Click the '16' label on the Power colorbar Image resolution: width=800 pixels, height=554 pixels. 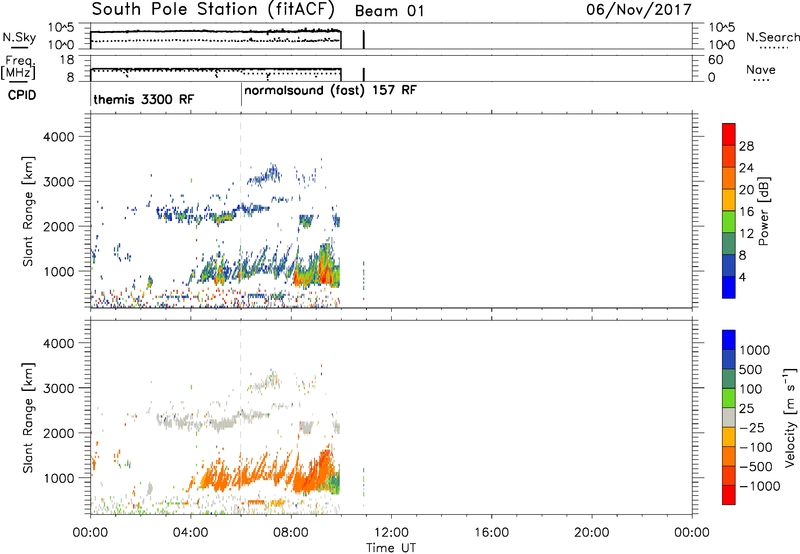click(x=746, y=212)
